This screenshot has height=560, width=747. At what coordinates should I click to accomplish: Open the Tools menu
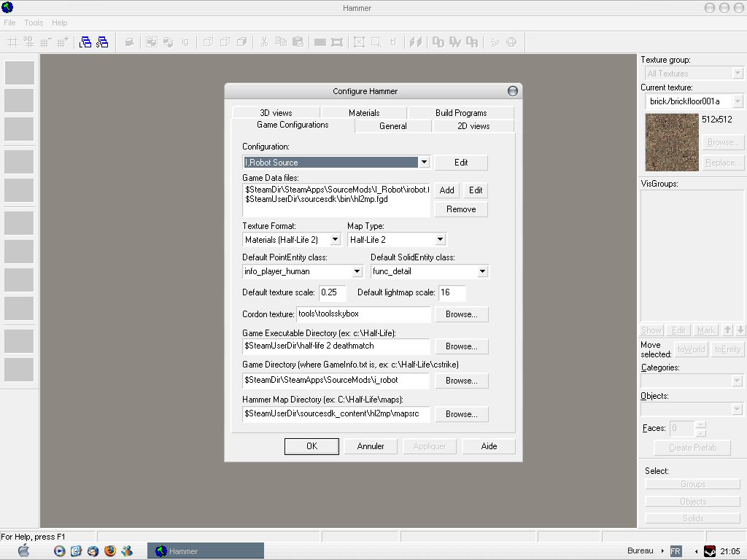pos(34,23)
